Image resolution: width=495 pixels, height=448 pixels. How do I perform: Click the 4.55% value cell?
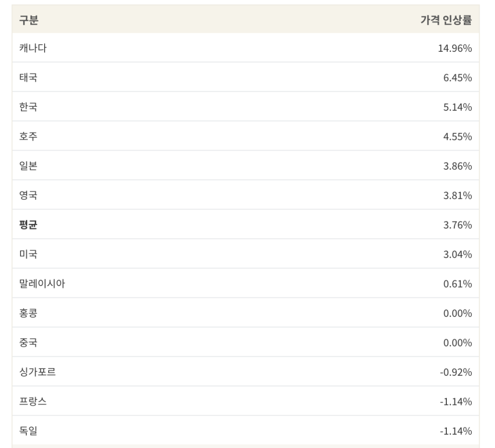point(458,137)
